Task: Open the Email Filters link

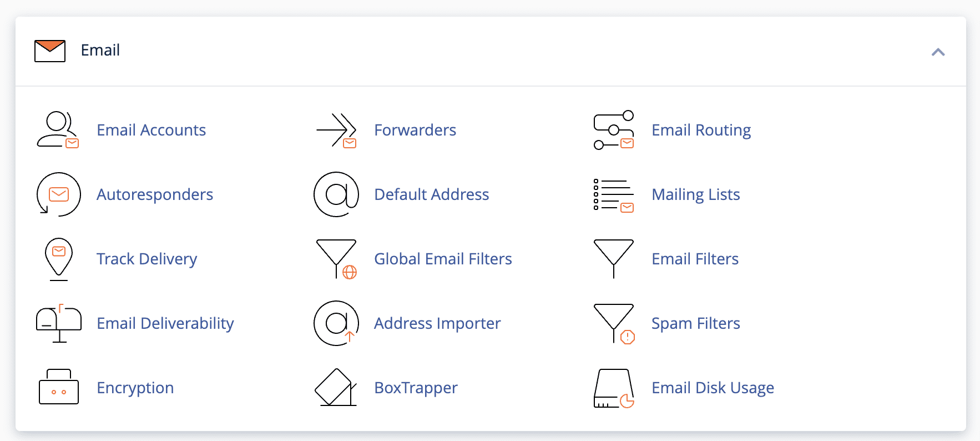Action: pyautogui.click(x=695, y=259)
